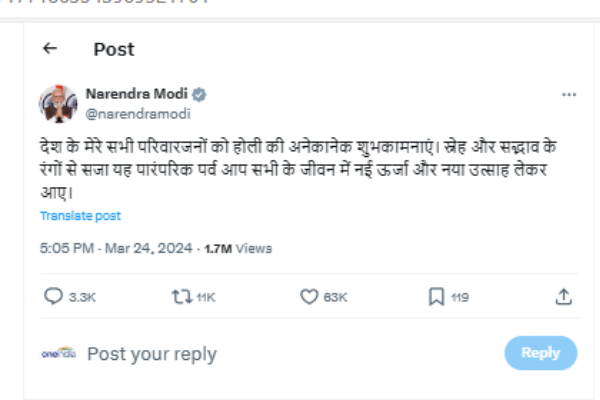
Task: Click the back arrow beside Post
Action: pyautogui.click(x=50, y=48)
